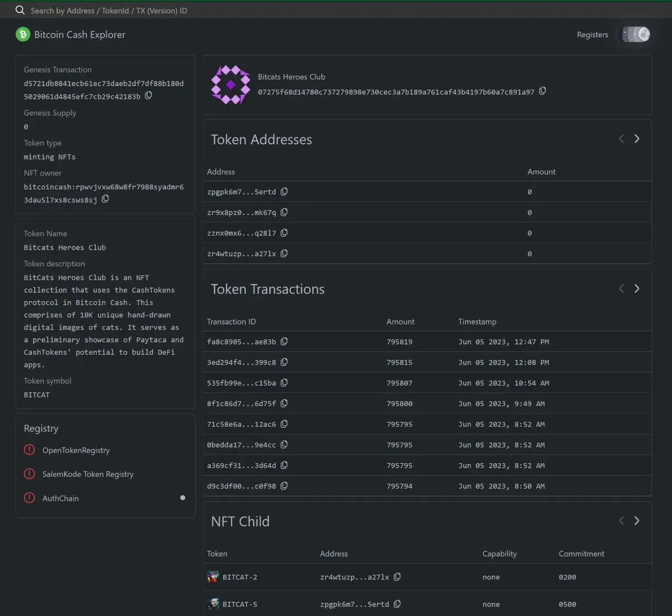672x616 pixels.
Task: Open BITCAT-5 entry in NFT Child
Action: (240, 604)
